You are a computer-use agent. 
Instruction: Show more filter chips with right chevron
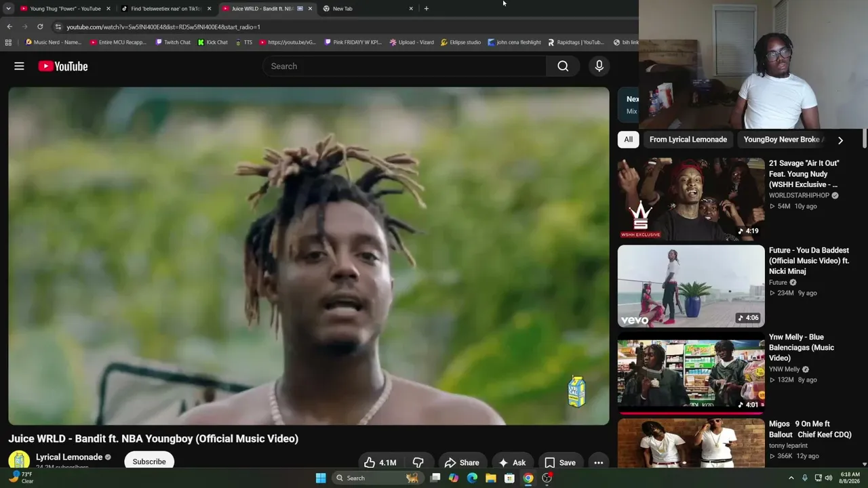[x=840, y=140]
